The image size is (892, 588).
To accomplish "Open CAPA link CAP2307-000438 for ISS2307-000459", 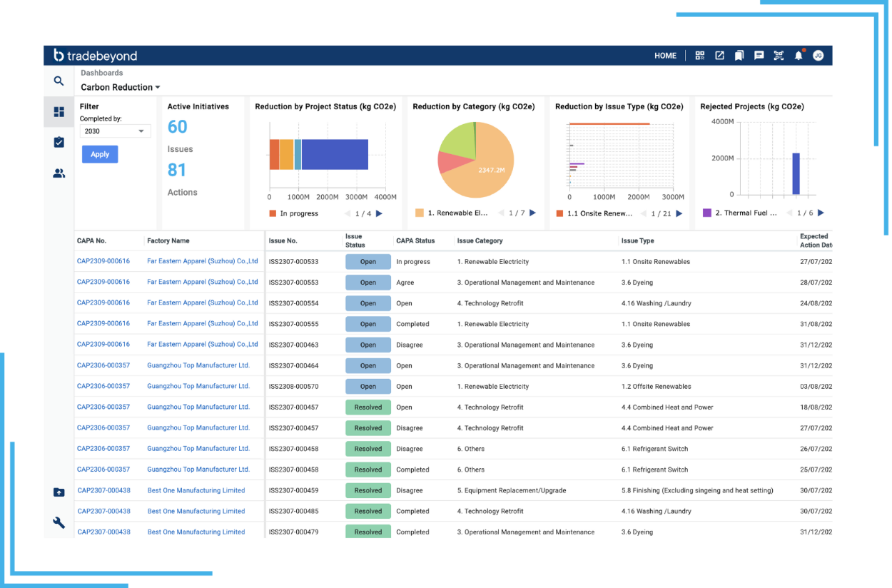I will point(103,490).
